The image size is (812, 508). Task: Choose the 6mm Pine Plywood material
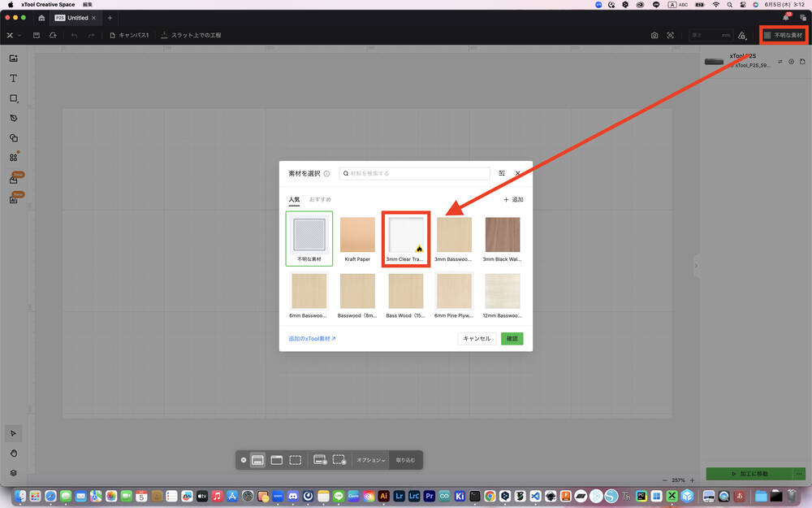pos(454,295)
